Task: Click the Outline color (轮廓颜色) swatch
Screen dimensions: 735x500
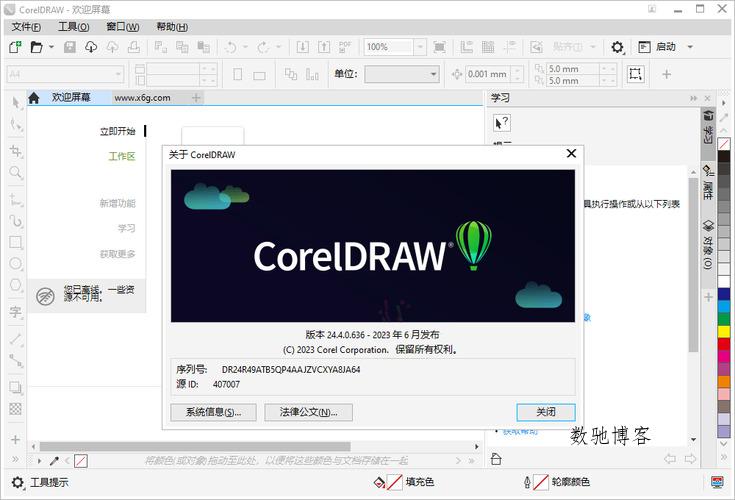Action: (x=541, y=482)
